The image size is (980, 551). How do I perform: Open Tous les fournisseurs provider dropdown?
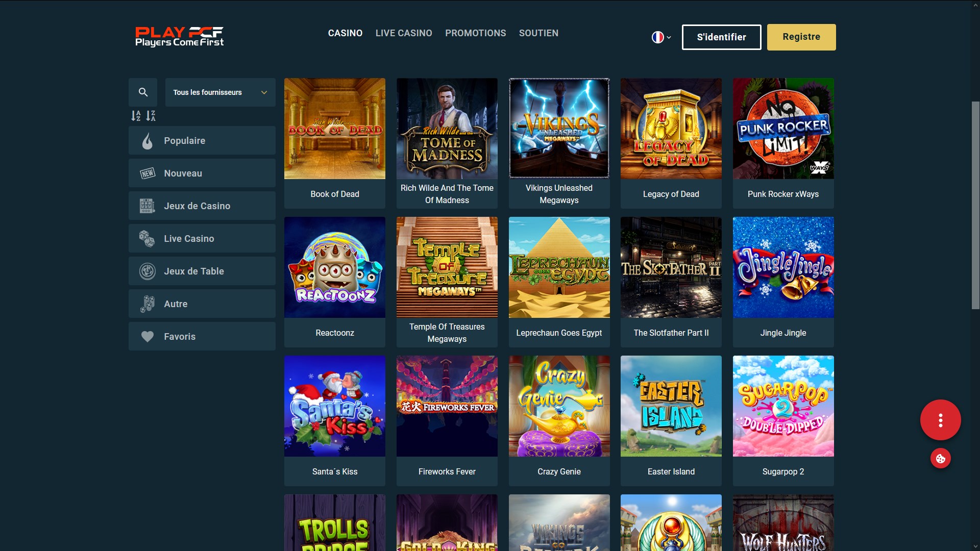(x=220, y=92)
